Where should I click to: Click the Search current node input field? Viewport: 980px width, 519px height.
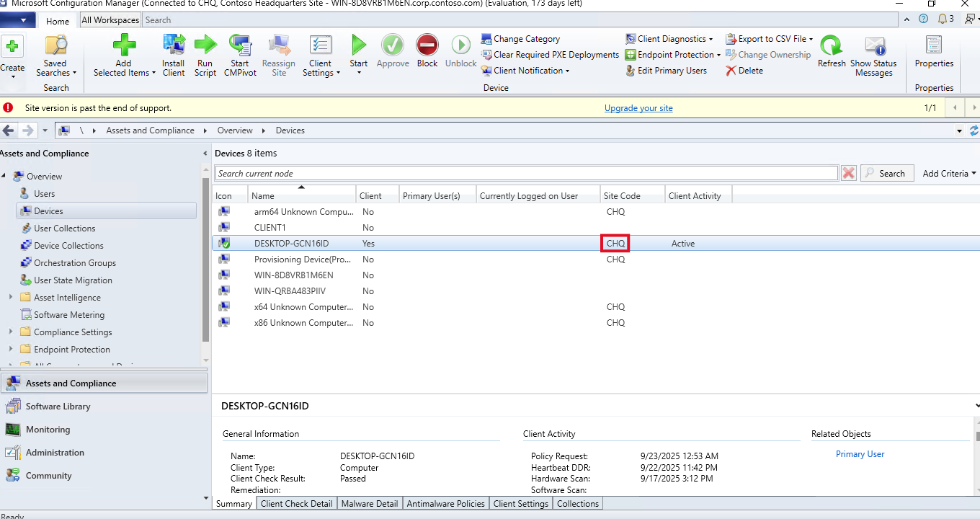pyautogui.click(x=526, y=174)
